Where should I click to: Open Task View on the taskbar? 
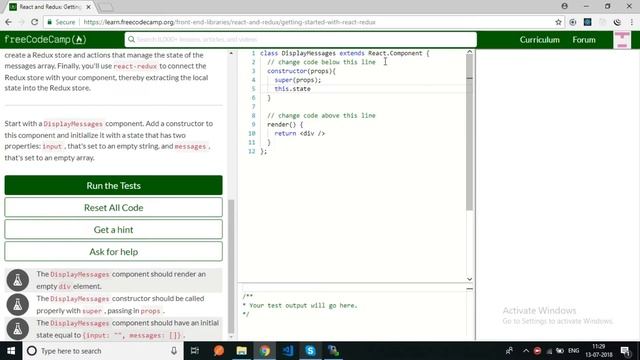tap(195, 351)
